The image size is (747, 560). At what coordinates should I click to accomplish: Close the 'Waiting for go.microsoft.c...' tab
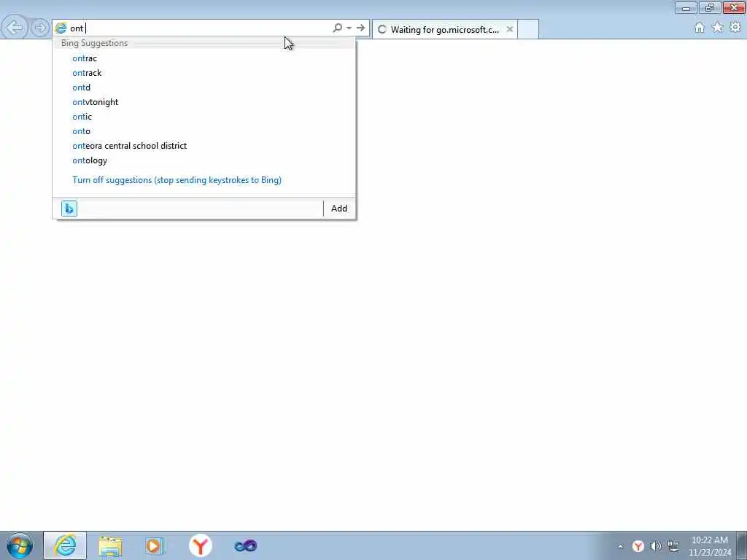[x=509, y=29]
